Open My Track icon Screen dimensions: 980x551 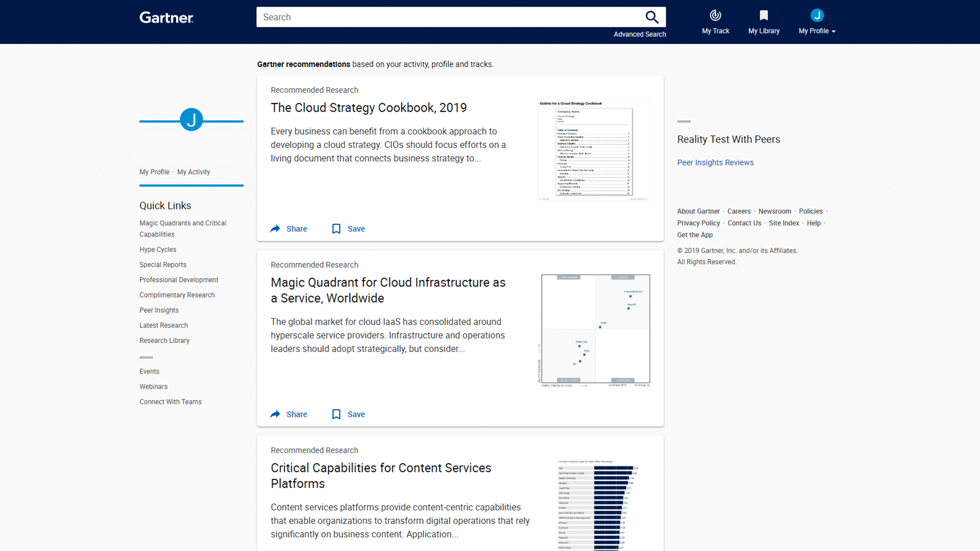click(716, 15)
